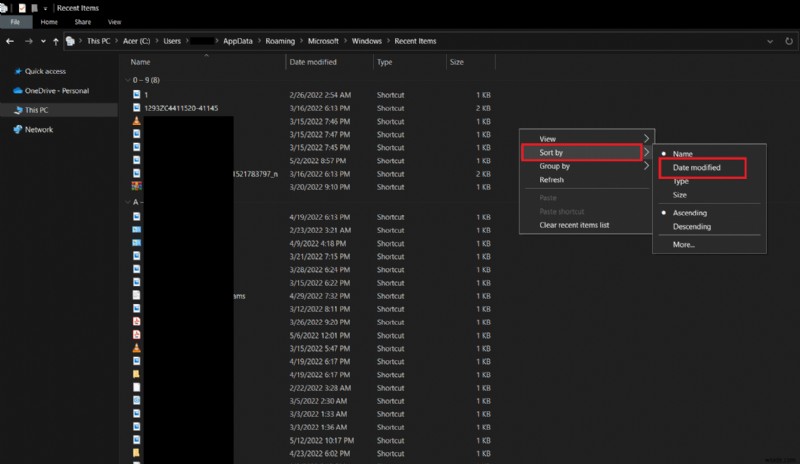The image size is (800, 464).
Task: Select the OneDrive - Personal cloud icon
Action: point(18,91)
